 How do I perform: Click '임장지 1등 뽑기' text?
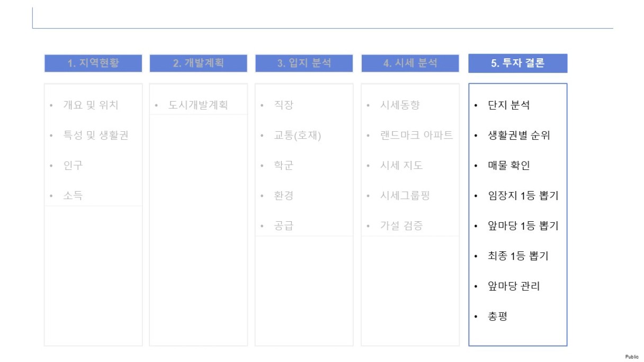(x=523, y=195)
